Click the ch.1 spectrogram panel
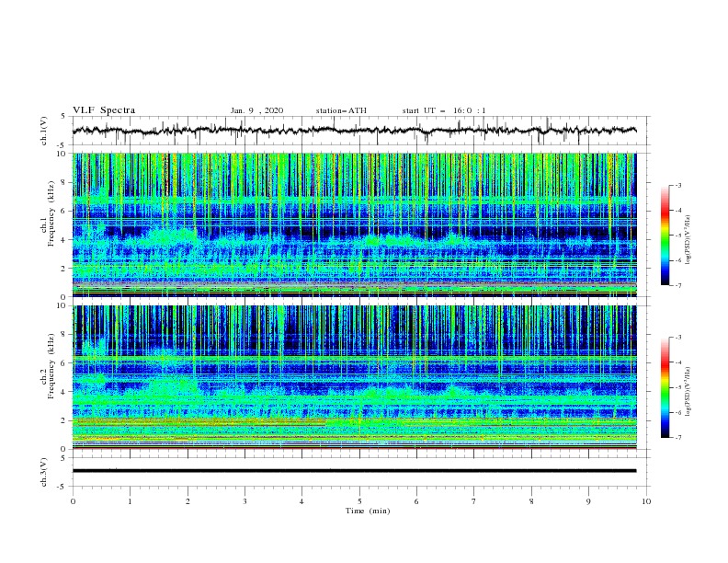 click(354, 224)
